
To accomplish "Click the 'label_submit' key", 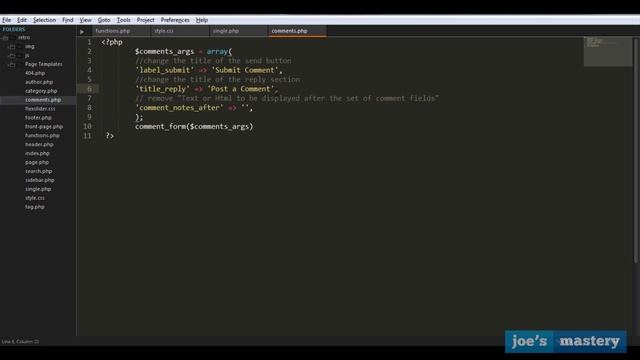I will (165, 70).
